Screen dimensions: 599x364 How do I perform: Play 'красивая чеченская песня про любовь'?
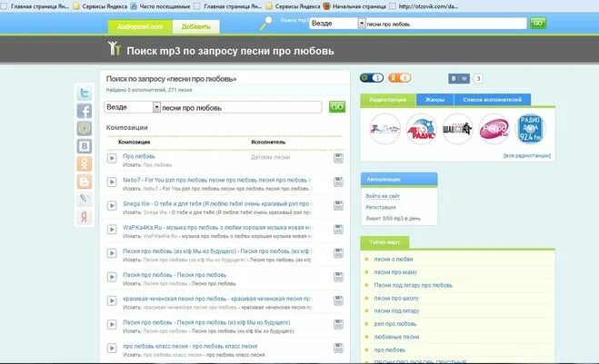coord(112,300)
